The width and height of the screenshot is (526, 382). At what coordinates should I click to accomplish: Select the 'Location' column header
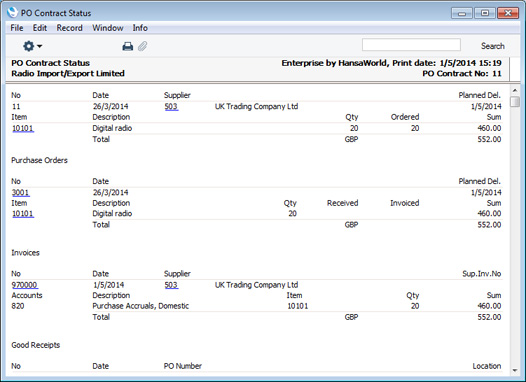click(x=487, y=366)
